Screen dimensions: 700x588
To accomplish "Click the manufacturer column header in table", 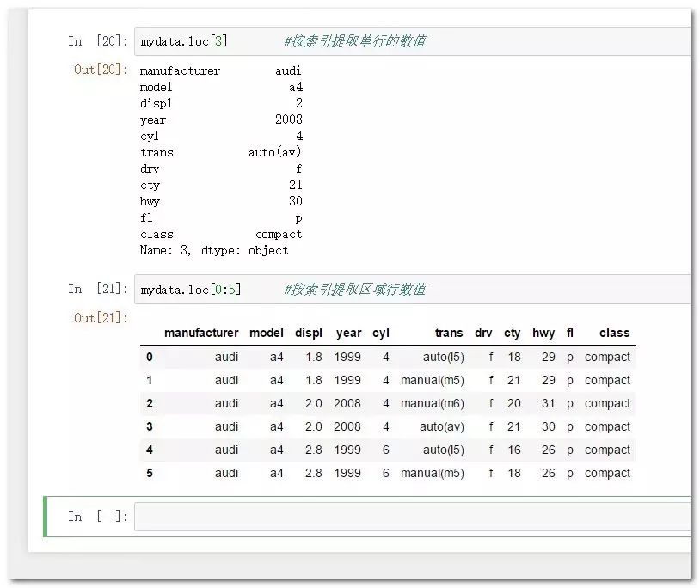I will (201, 333).
